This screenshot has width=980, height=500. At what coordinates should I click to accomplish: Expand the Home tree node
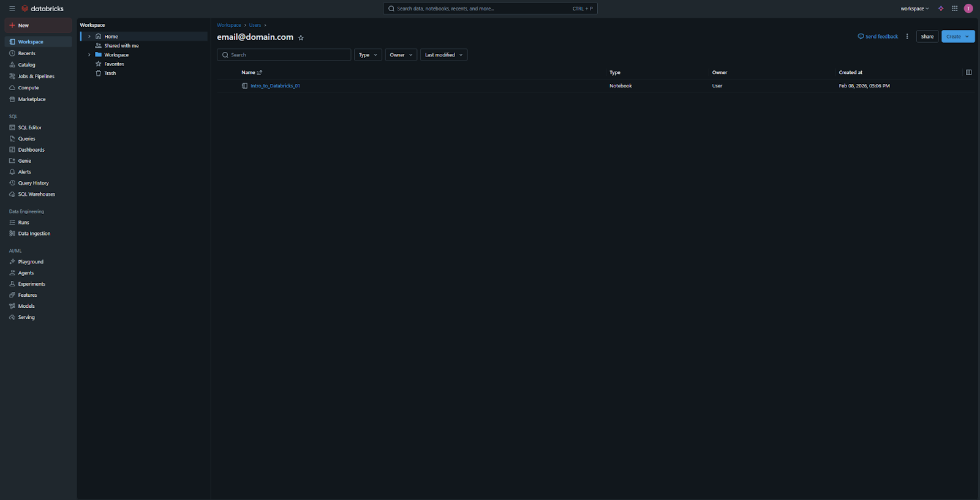[89, 37]
